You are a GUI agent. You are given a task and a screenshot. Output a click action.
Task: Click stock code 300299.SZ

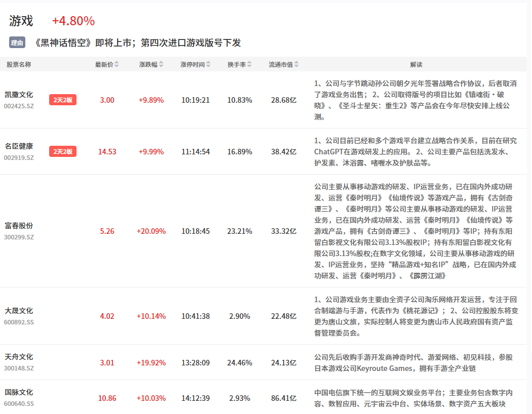(19, 237)
